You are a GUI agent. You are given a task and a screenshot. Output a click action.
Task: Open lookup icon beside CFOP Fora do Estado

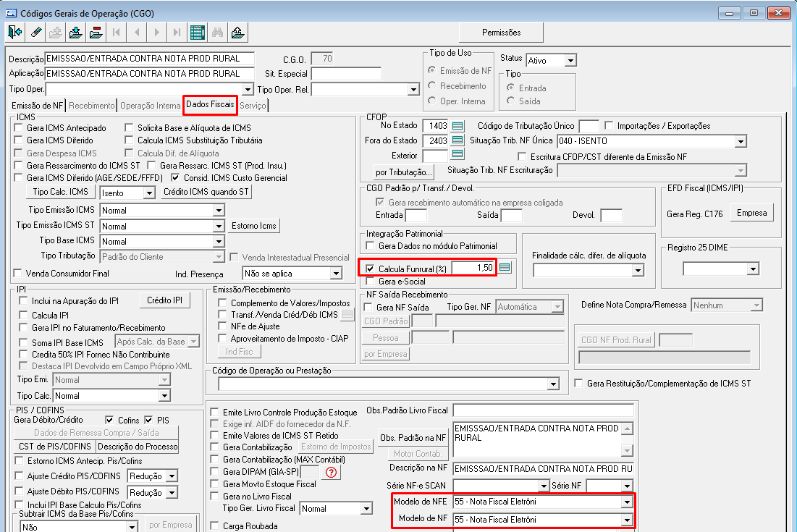(x=457, y=140)
